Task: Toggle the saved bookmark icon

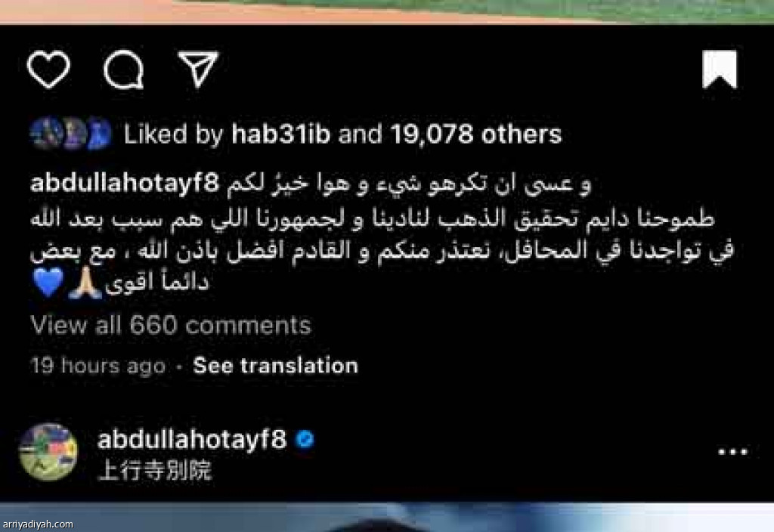Action: pyautogui.click(x=720, y=69)
